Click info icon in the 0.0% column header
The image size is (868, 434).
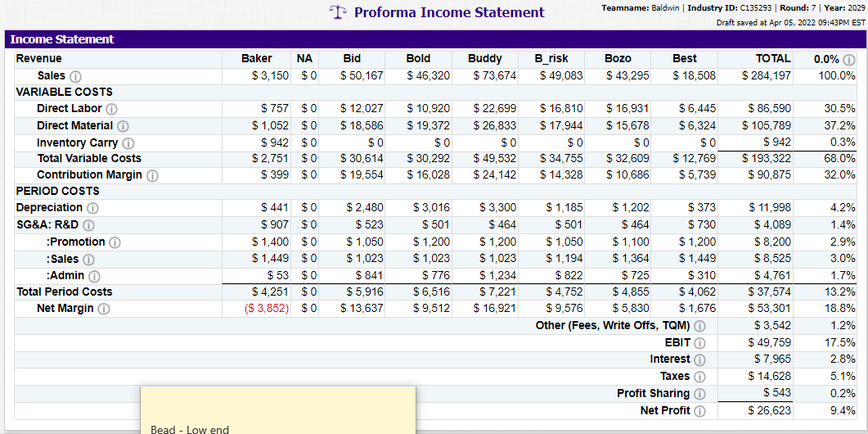851,59
